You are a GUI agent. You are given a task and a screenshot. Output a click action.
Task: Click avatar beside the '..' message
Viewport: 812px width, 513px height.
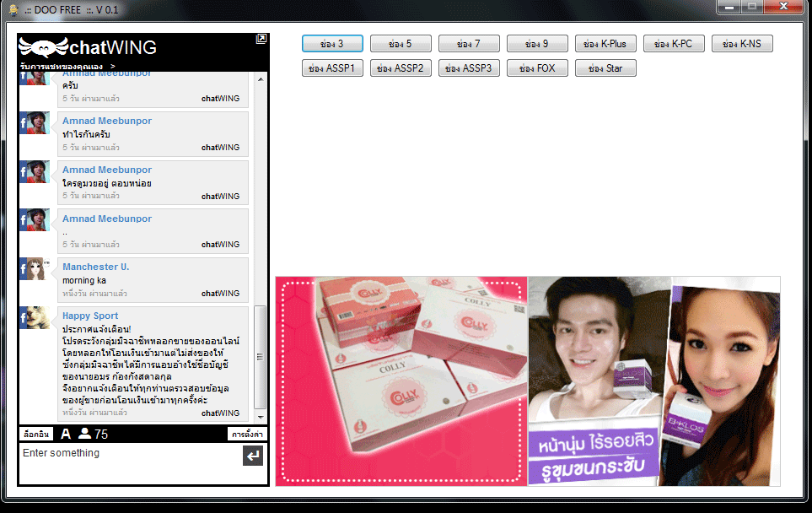tap(35, 219)
